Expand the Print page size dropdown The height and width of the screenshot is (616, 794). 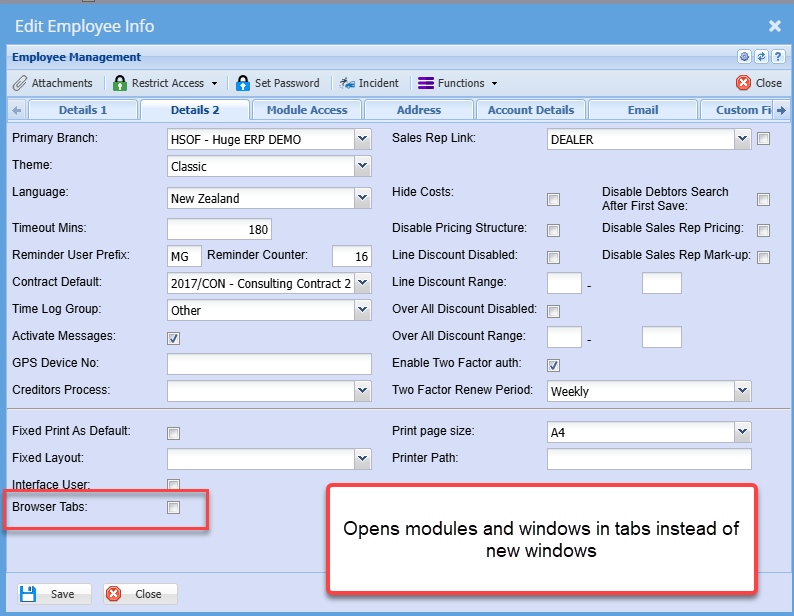click(741, 432)
